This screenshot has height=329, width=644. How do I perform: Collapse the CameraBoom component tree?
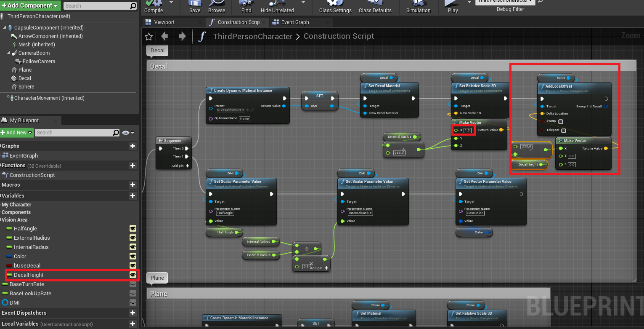(x=9, y=53)
